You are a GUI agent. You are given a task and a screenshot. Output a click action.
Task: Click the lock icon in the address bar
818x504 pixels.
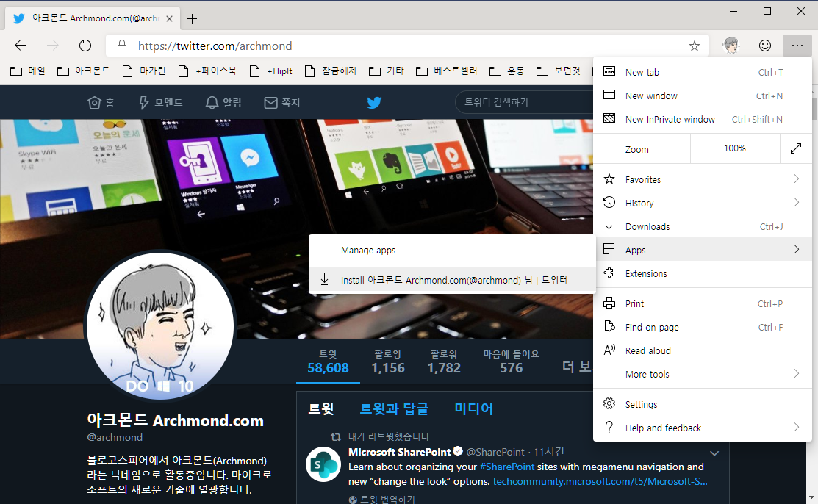pos(122,46)
